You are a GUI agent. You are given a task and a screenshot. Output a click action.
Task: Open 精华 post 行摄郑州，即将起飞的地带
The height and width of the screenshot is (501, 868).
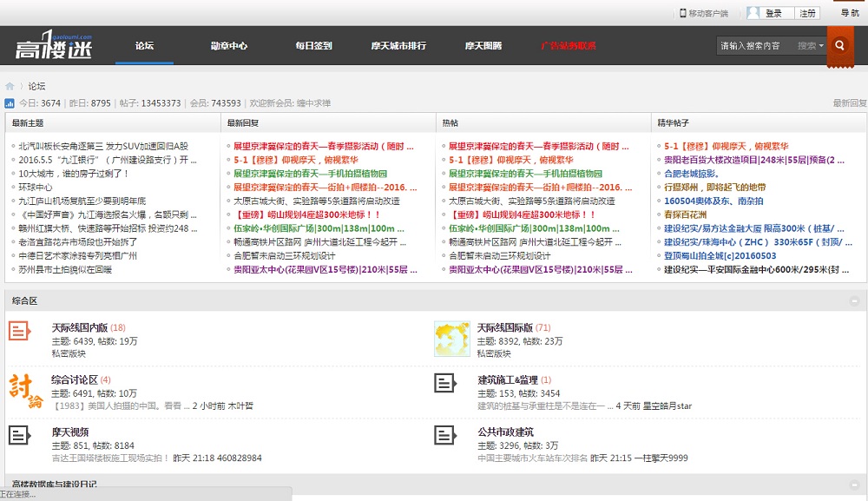pos(714,187)
